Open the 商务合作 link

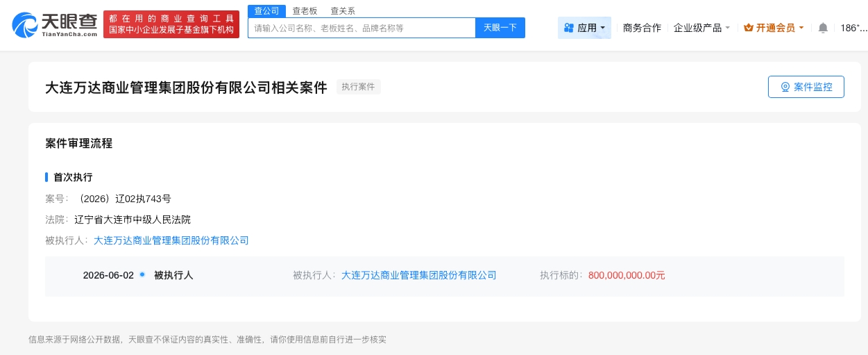642,28
